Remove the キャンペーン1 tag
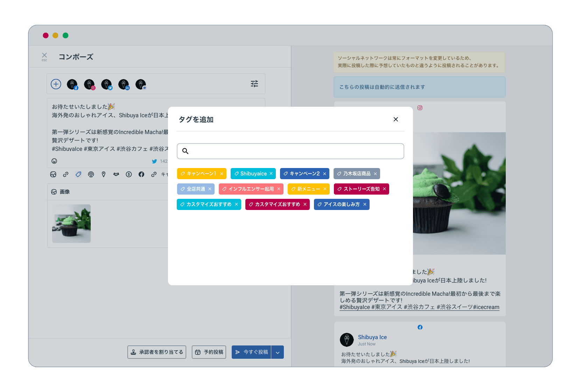581x392 pixels. pyautogui.click(x=222, y=174)
